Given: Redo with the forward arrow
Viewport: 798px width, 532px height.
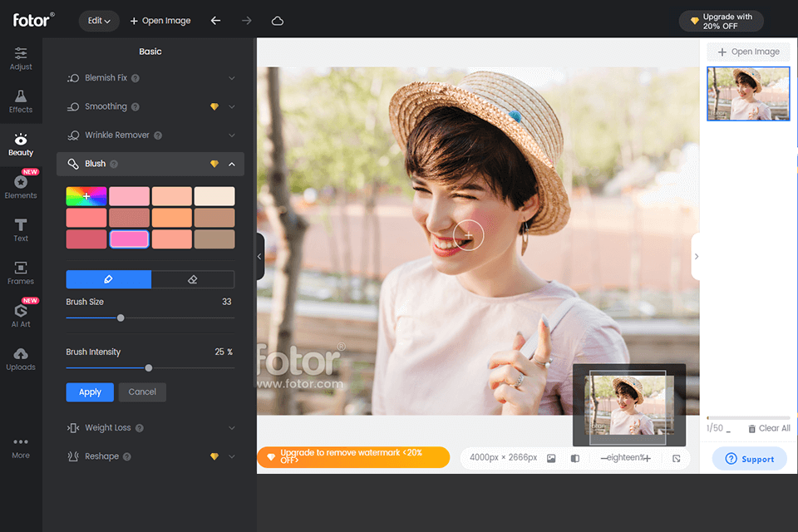Looking at the screenshot, I should 247,20.
